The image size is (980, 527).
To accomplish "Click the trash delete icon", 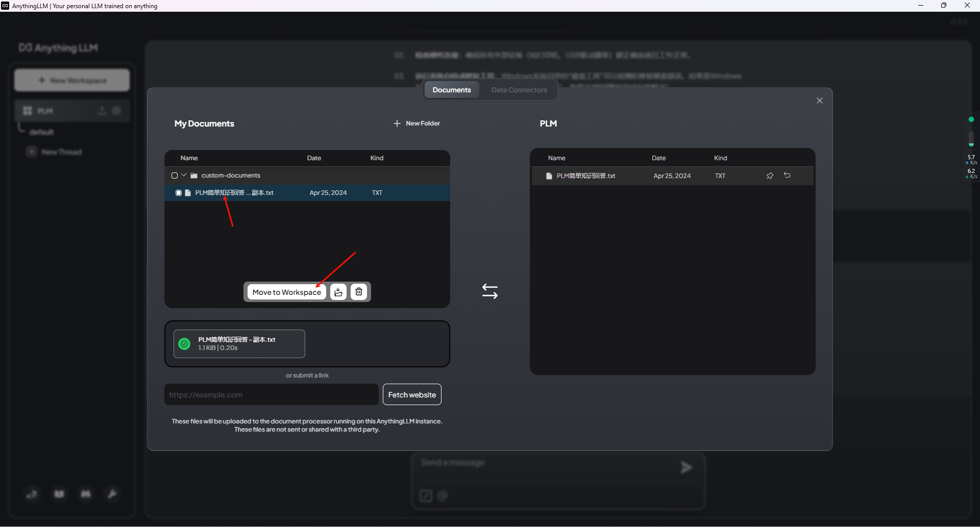I will click(x=359, y=292).
